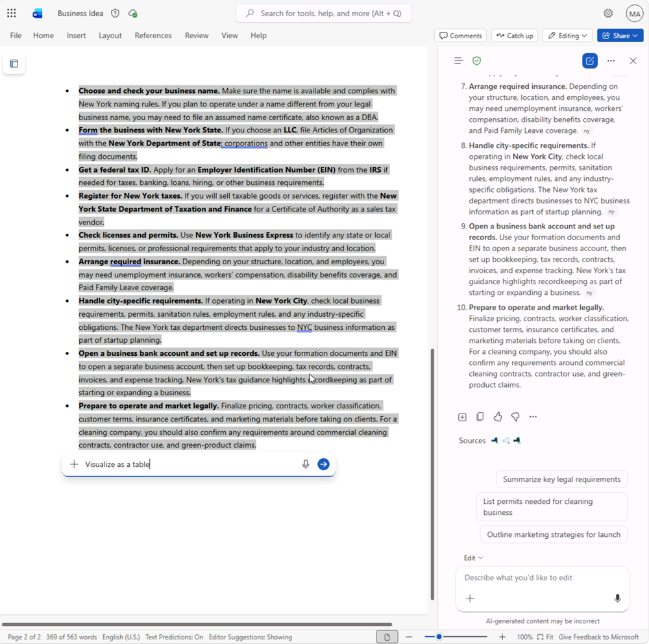Open Copilot chat list menu icon
This screenshot has height=644, width=649.
click(x=459, y=61)
